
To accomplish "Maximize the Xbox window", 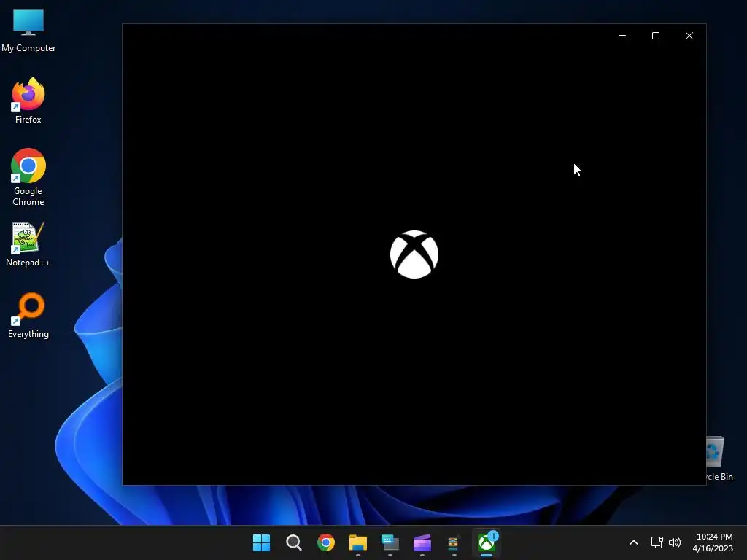I will point(656,36).
